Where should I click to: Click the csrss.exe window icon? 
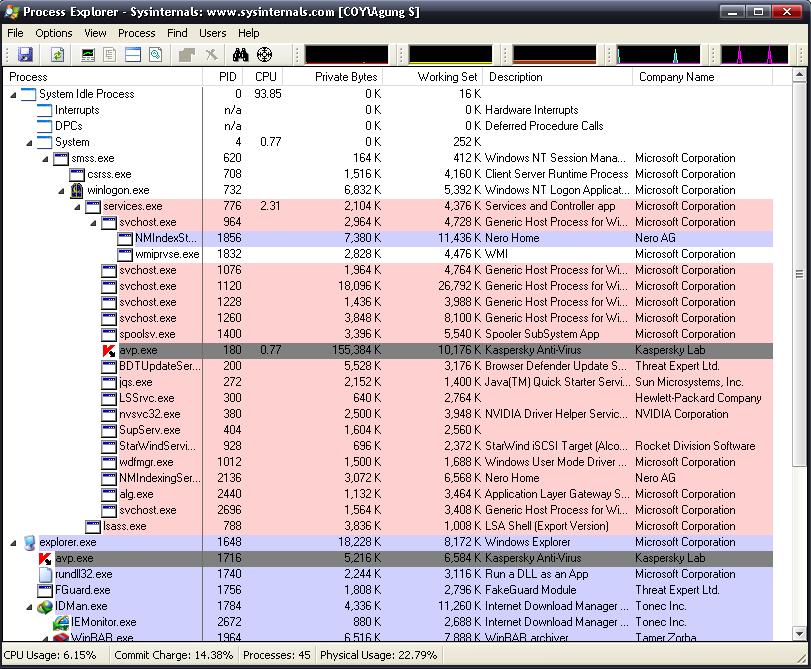coord(77,174)
